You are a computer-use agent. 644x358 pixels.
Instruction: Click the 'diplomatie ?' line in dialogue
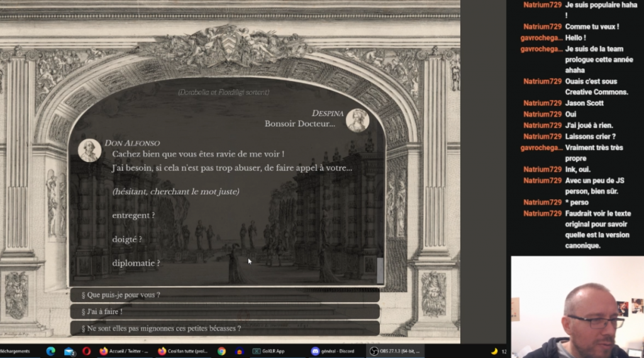(136, 263)
